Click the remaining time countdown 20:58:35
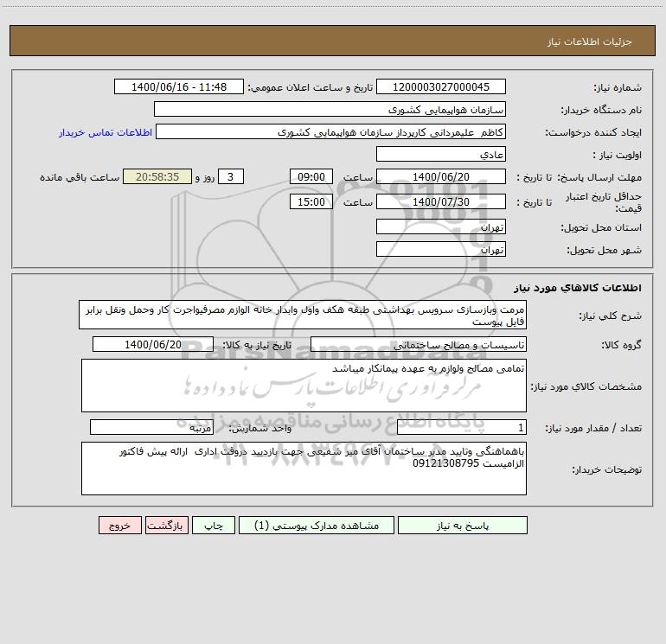666x644 pixels. pos(157,176)
